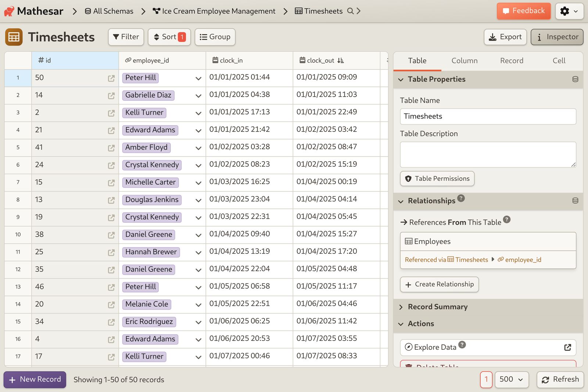This screenshot has height=392, width=588.
Task: Open the employee dropdown for Hannah Brewer
Action: point(198,252)
